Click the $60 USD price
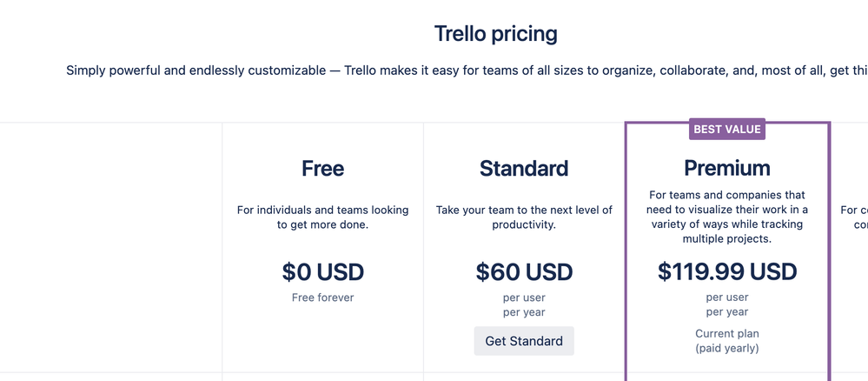This screenshot has width=868, height=381. pos(524,271)
